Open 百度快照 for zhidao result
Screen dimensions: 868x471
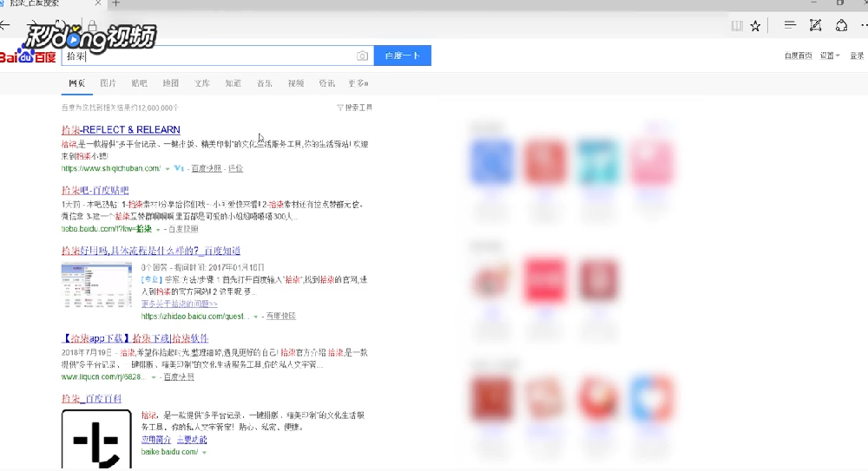tap(281, 316)
